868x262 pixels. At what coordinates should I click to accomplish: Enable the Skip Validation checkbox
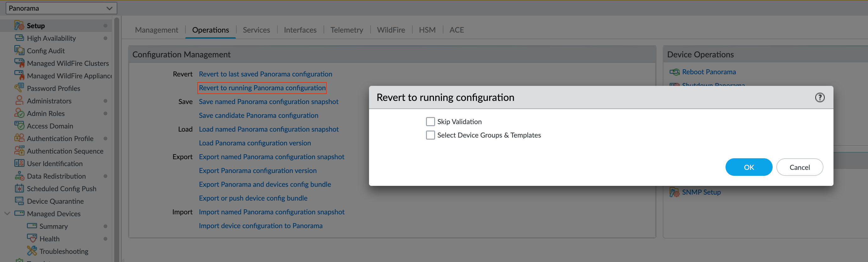tap(430, 121)
